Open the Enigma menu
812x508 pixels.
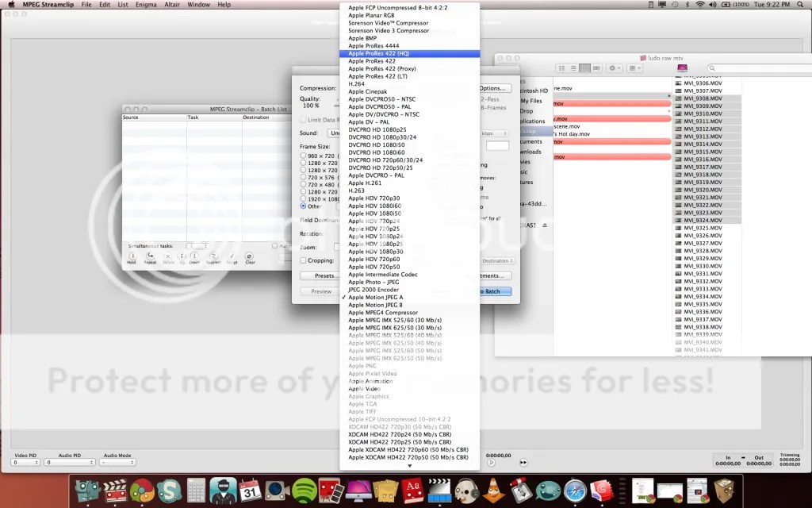(146, 4)
